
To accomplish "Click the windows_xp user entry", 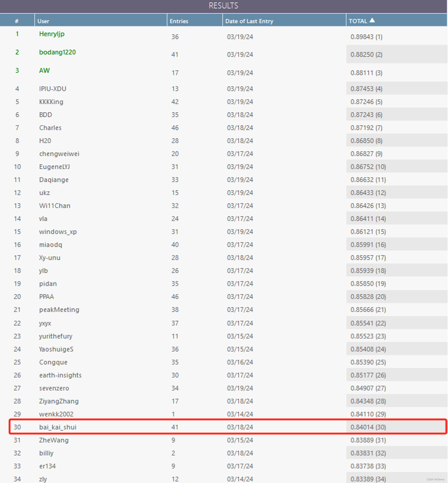I will click(x=58, y=232).
